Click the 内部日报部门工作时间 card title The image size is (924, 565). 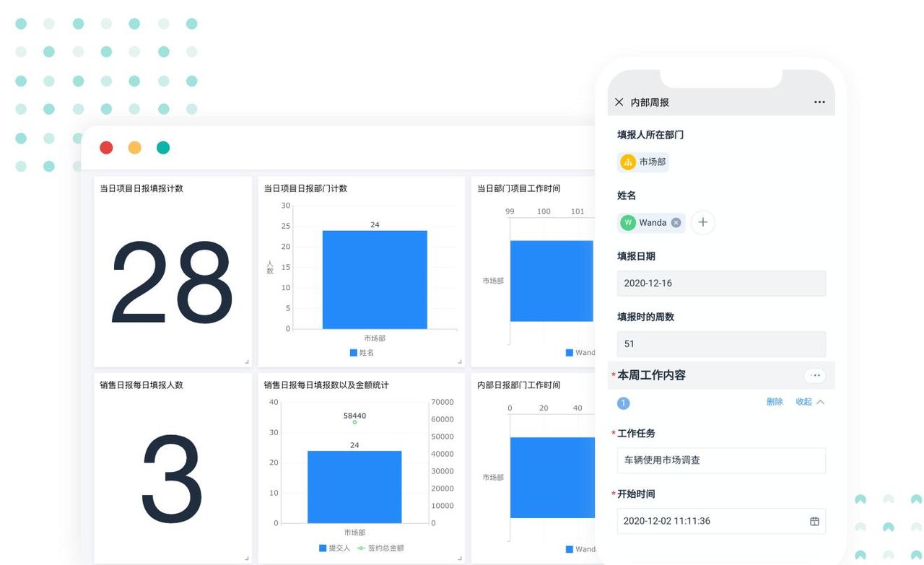[x=519, y=385]
